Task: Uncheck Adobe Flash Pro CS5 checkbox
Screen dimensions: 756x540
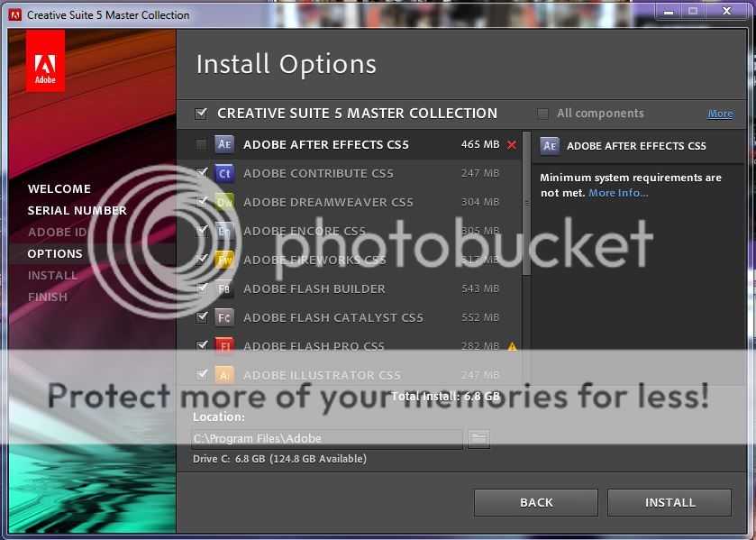Action: point(202,345)
